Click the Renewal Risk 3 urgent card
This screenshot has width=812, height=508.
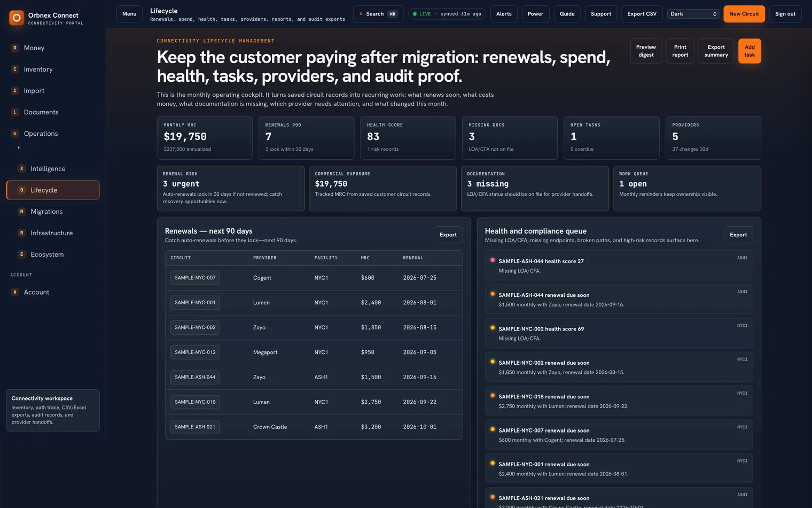(x=231, y=188)
